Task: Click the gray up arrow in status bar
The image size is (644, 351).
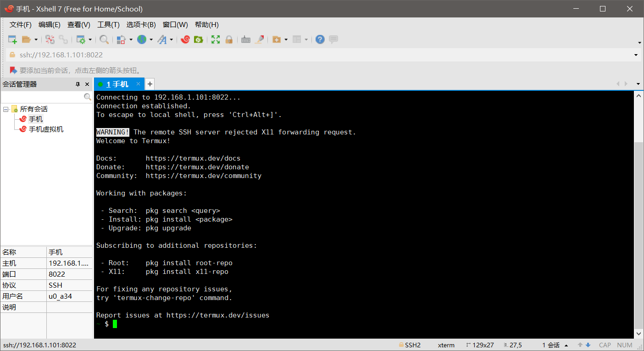Action: click(x=580, y=345)
